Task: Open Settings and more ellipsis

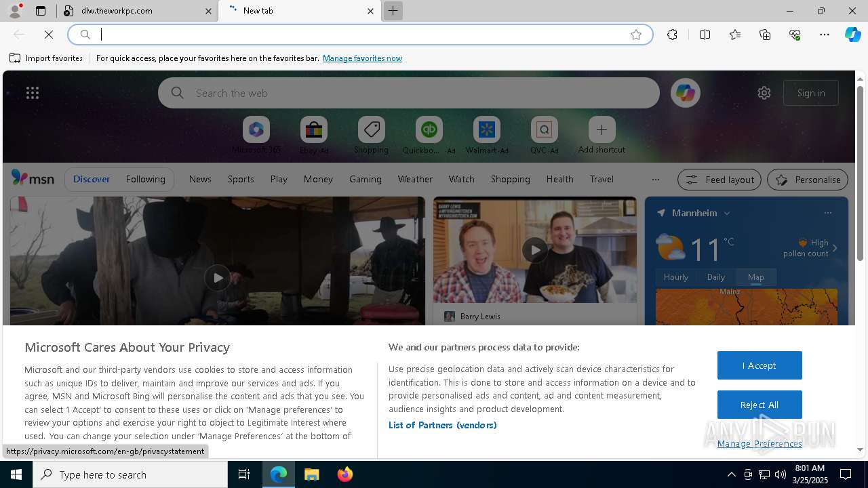Action: coord(825,35)
